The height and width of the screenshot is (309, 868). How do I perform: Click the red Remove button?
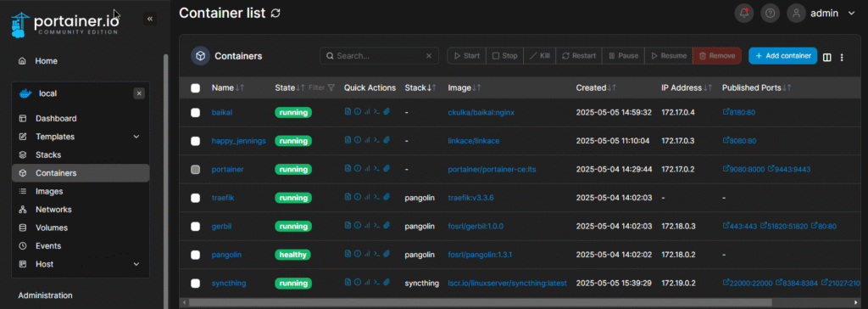717,56
